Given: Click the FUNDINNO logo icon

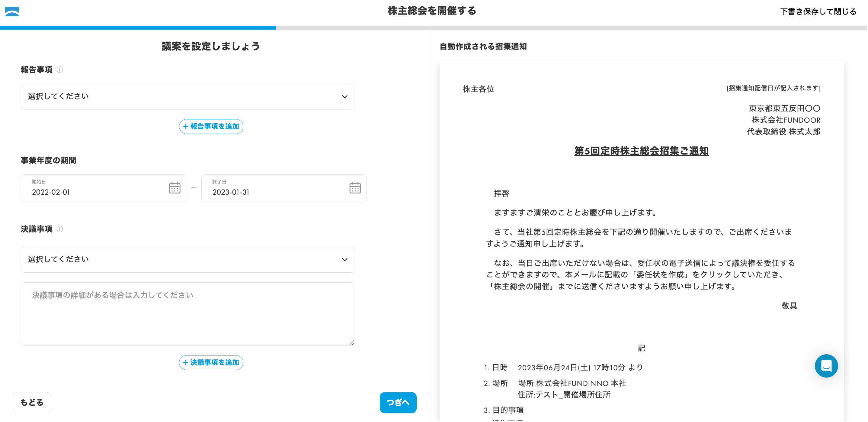Looking at the screenshot, I should coord(12,11).
